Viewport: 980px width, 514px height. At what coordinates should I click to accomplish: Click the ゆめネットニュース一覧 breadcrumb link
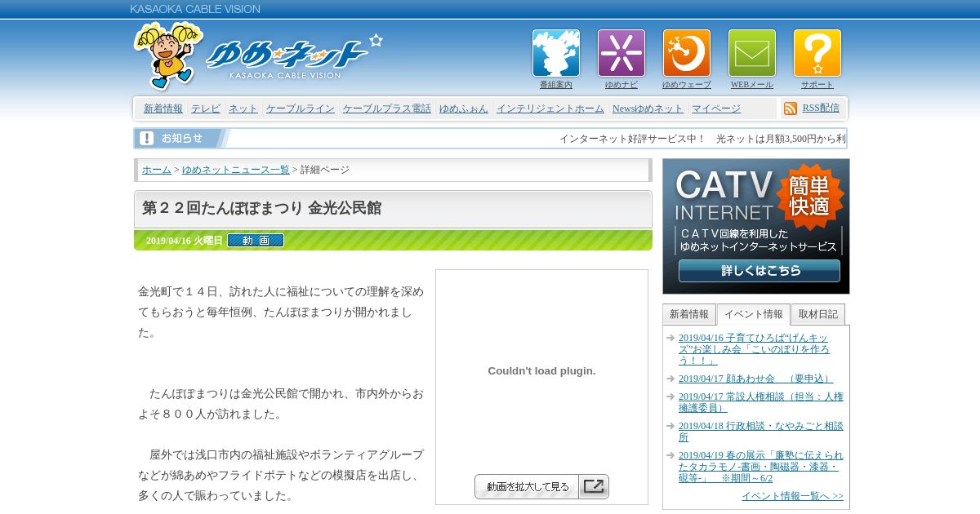236,170
